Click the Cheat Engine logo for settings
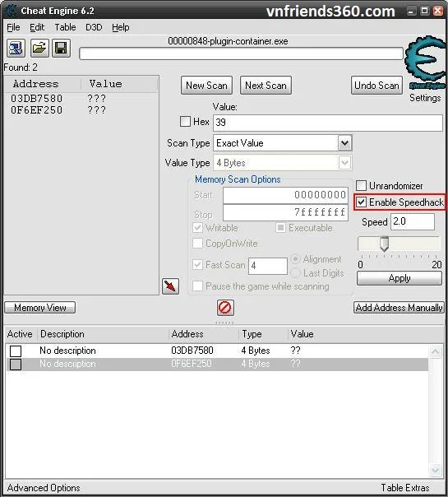The width and height of the screenshot is (448, 497). click(x=426, y=63)
